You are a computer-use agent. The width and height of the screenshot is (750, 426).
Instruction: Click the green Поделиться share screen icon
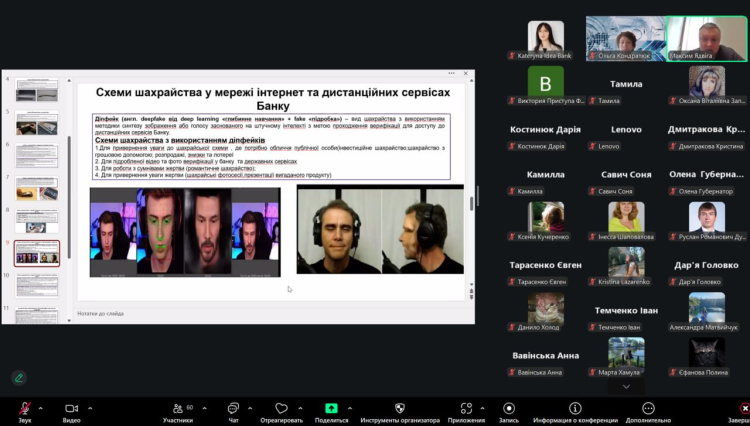pos(331,409)
